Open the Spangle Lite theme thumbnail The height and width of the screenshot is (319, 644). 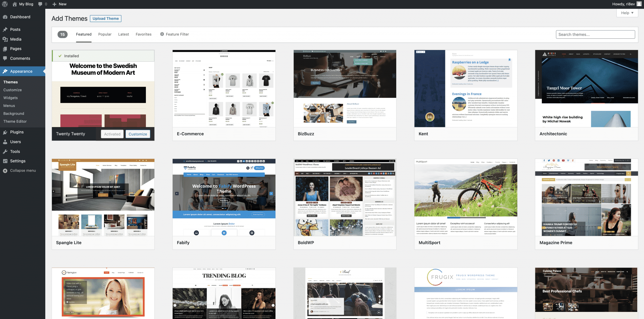point(103,197)
